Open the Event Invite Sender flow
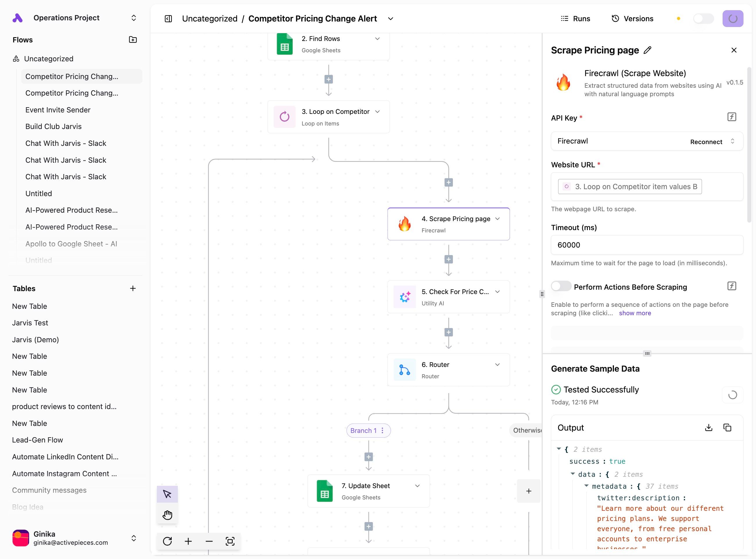The height and width of the screenshot is (559, 756). (x=58, y=110)
